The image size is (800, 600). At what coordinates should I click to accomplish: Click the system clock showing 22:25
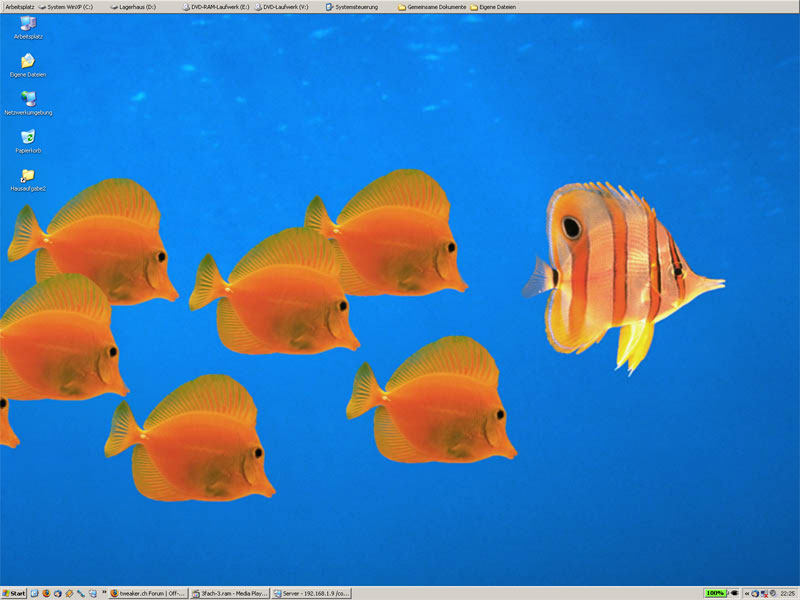pyautogui.click(x=787, y=593)
